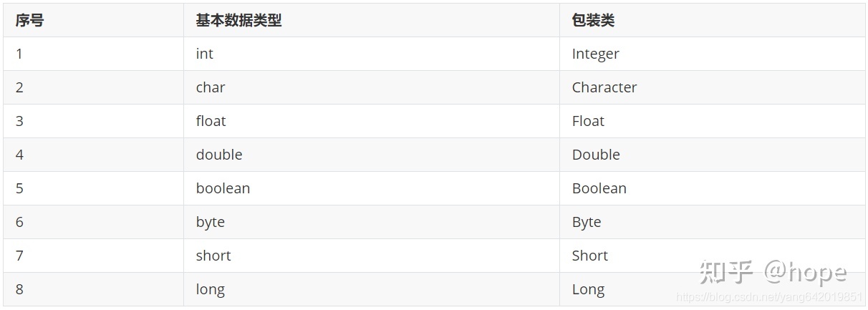Click the 基本数据类型 column header
The width and height of the screenshot is (868, 310).
[x=238, y=21]
